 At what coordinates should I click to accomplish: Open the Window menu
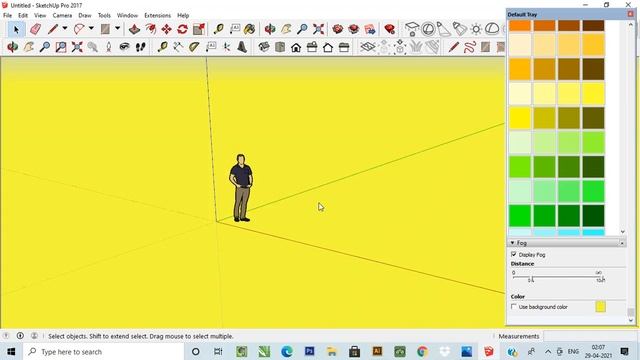pos(127,16)
